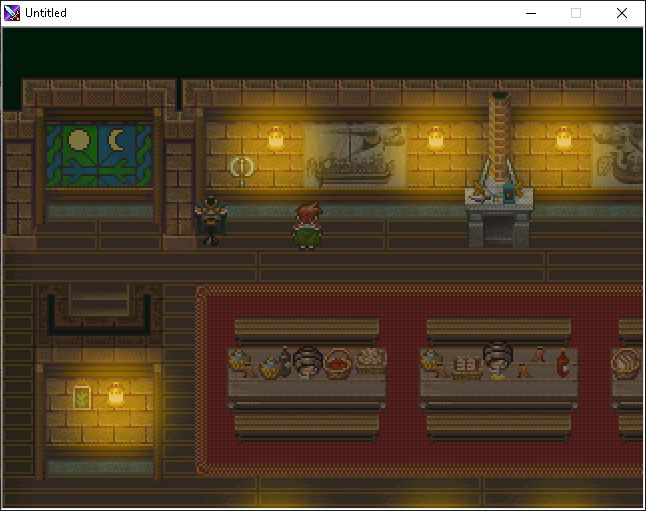Click the app icon in the title bar
646x511 pixels.
[x=12, y=13]
